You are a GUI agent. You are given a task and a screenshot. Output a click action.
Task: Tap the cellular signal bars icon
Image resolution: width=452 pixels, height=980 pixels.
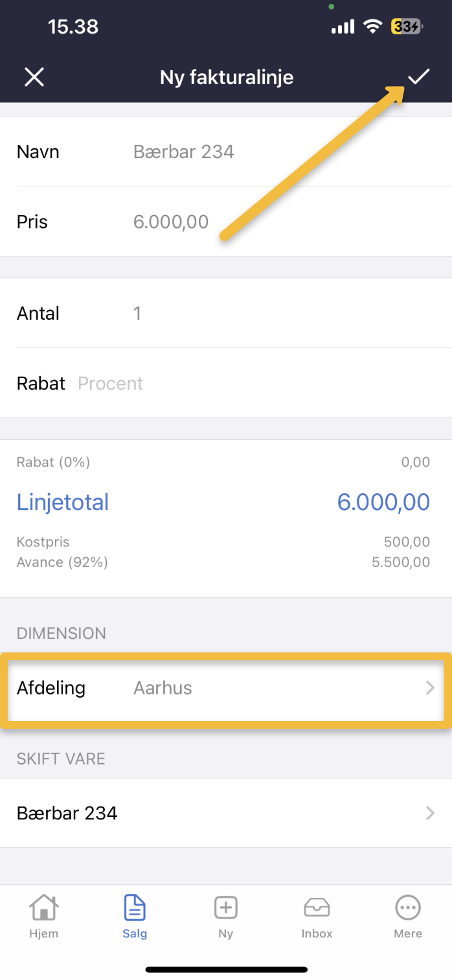(343, 27)
